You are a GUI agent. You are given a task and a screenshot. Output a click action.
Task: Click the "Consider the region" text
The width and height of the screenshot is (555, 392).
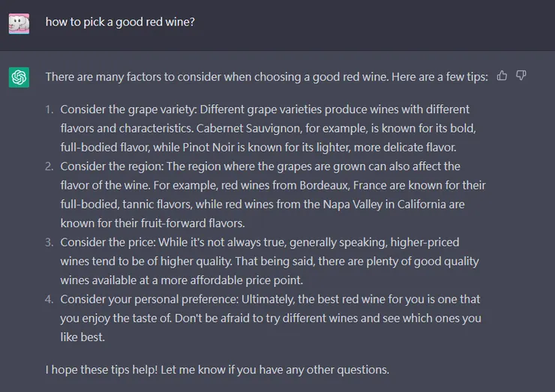[110, 166]
